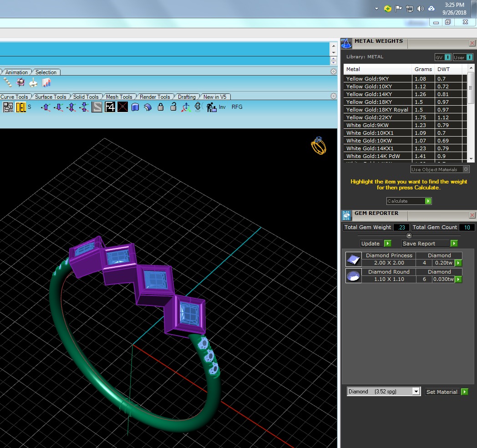477x448 pixels.
Task: Open the Animation tab
Action: click(16, 72)
